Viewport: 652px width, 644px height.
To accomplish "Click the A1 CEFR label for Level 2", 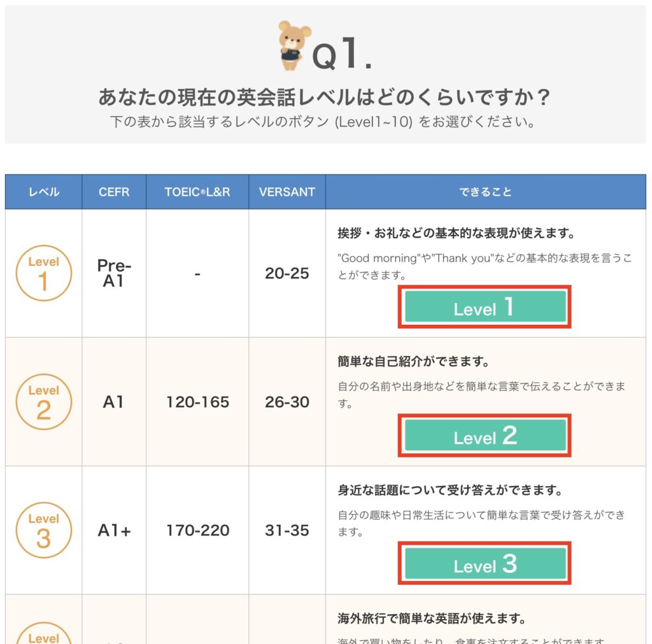I will point(113,402).
